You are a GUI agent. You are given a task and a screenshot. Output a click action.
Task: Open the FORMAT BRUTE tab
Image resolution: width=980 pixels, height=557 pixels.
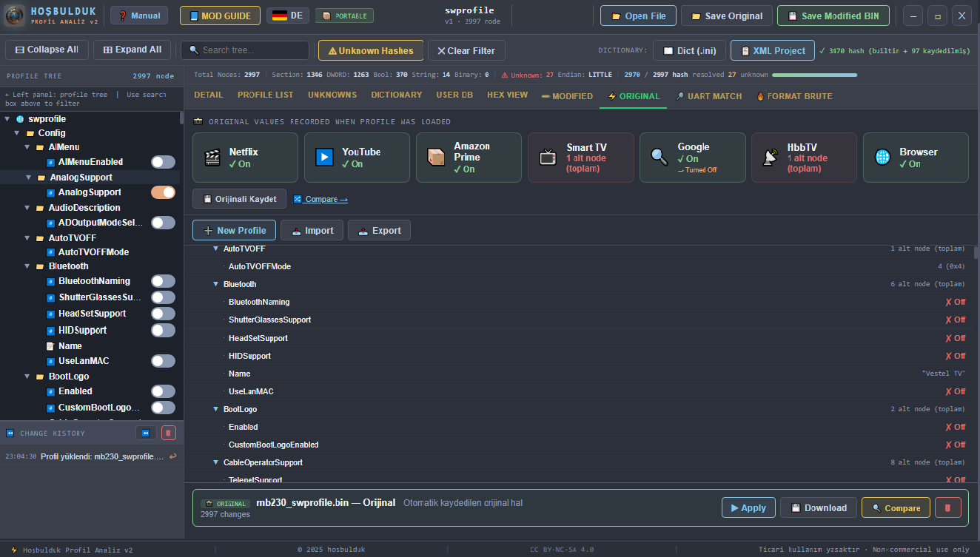(794, 96)
